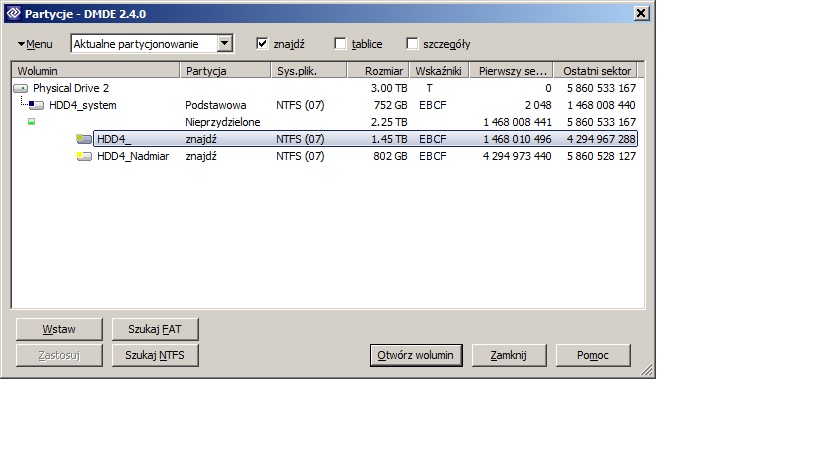Click the HDD4_system volume icon
This screenshot has height=460, width=819.
coord(36,105)
